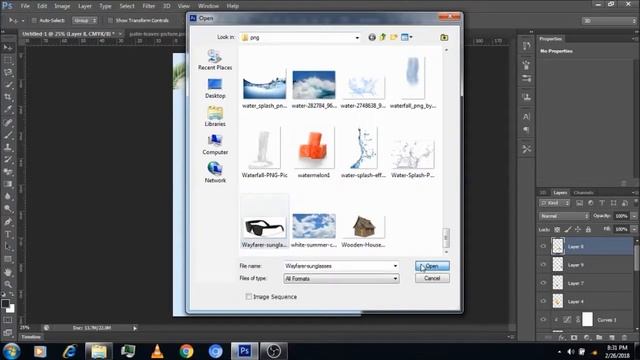640x360 pixels.
Task: Open the Image menu
Action: [x=62, y=6]
